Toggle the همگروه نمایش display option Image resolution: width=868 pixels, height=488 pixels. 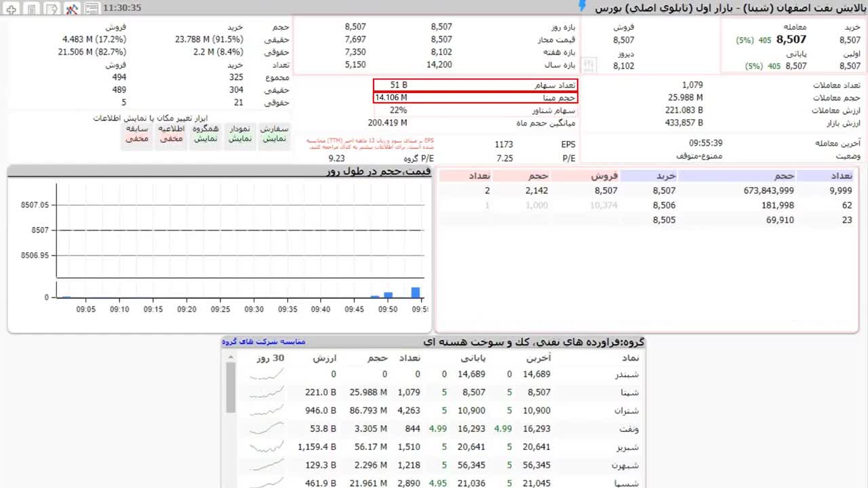tap(205, 134)
